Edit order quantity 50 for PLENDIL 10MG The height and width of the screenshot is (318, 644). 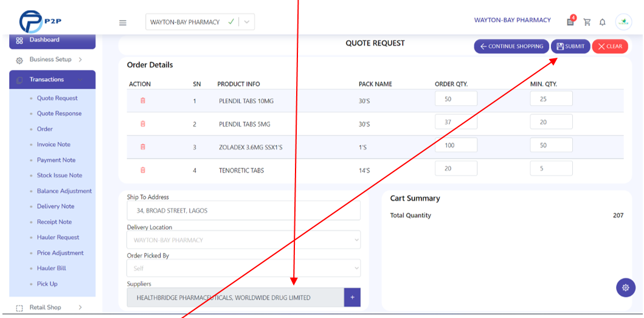tap(456, 99)
